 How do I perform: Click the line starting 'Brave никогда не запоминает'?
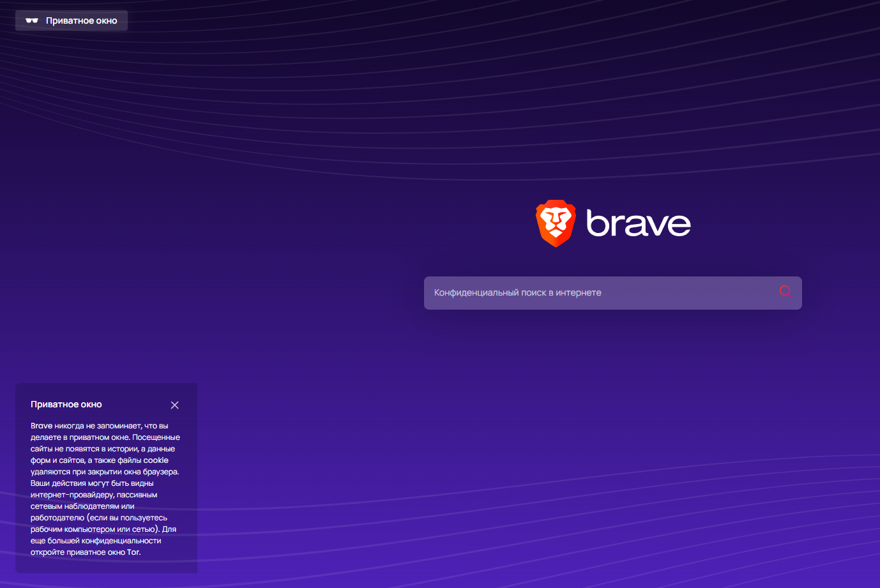coord(100,426)
